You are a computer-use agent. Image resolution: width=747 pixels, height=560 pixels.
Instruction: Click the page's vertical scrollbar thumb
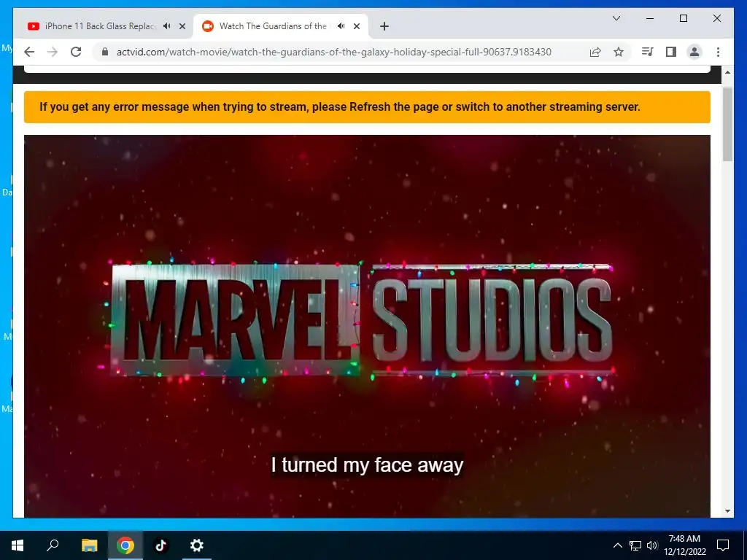(x=727, y=124)
